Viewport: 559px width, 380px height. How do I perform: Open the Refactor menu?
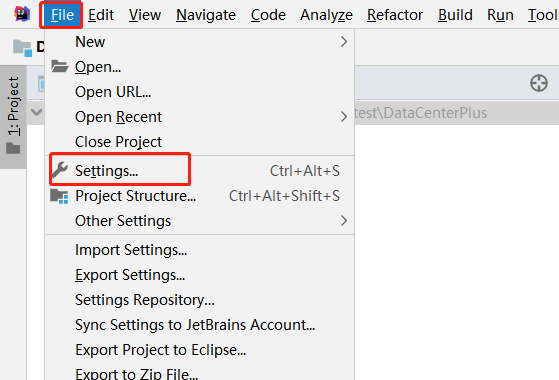click(395, 15)
